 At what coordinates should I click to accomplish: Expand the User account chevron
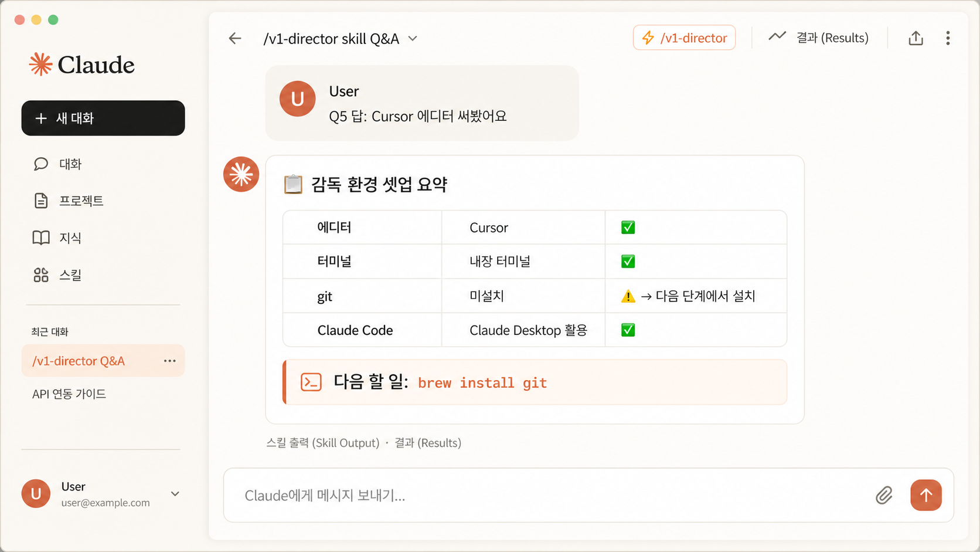point(175,494)
